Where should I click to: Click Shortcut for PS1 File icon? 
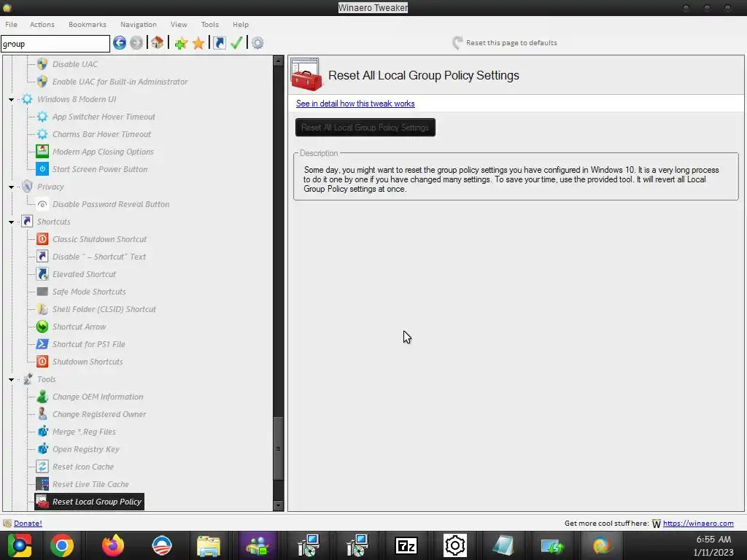42,344
